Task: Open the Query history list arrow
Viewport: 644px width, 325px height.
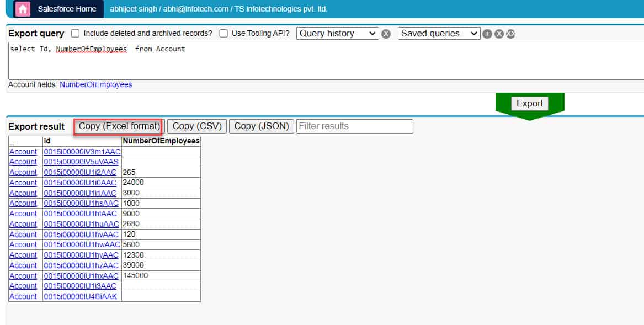Action: tap(373, 33)
